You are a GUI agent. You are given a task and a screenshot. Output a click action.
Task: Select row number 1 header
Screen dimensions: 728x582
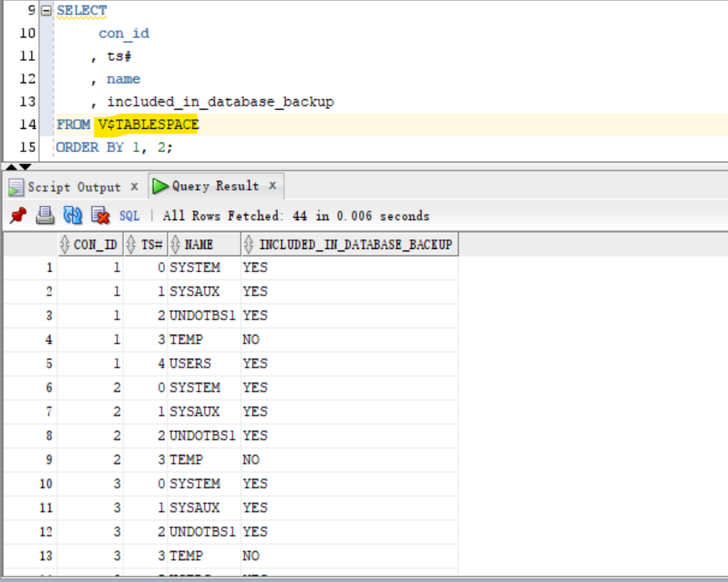click(30, 268)
